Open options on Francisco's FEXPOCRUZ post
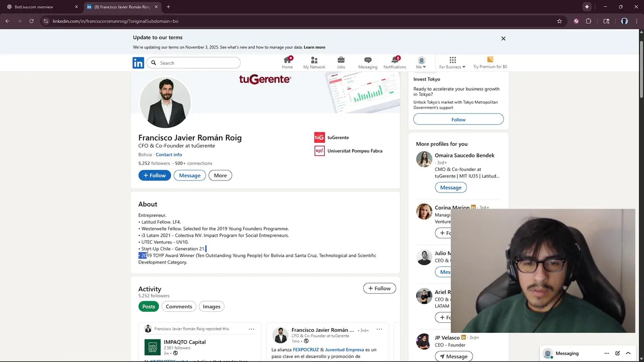Image resolution: width=644 pixels, height=362 pixels. click(x=379, y=330)
